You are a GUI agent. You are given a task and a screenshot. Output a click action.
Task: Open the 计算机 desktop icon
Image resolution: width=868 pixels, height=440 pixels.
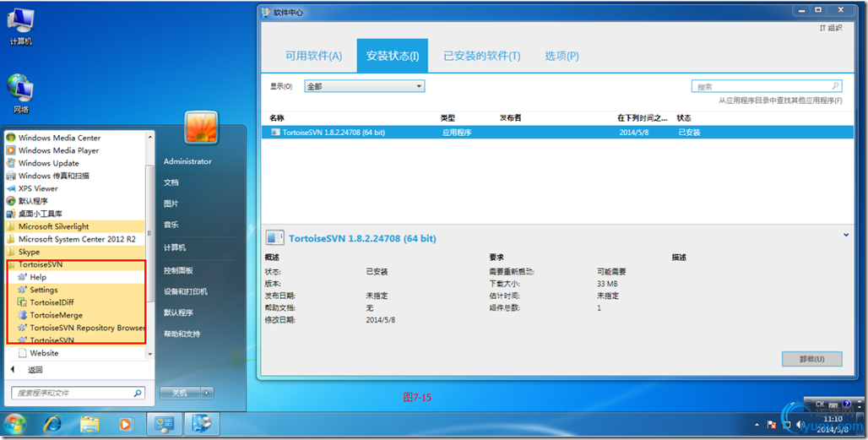point(20,26)
